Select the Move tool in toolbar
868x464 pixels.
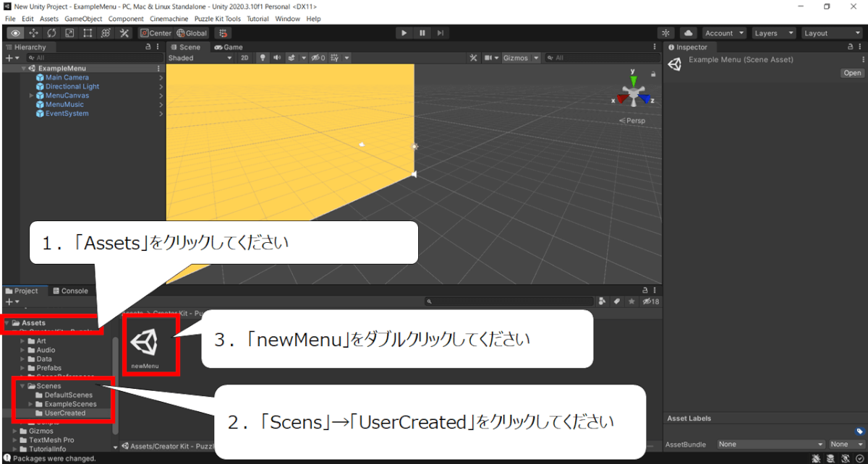tap(33, 33)
